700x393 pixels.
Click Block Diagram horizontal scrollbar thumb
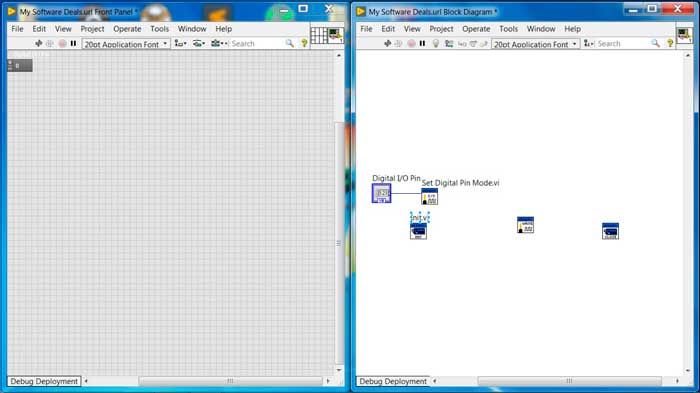(569, 381)
